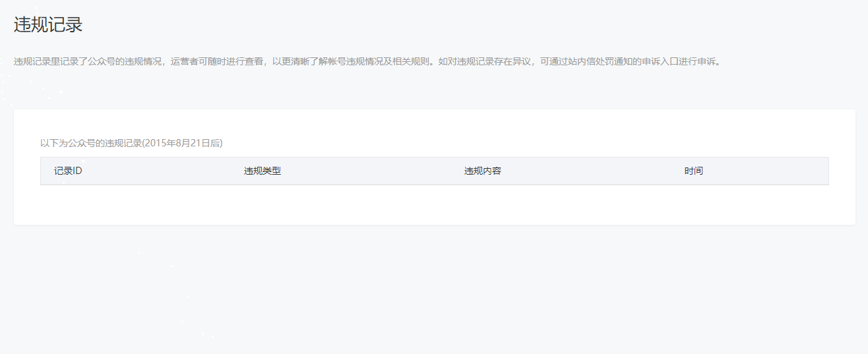Select the 违规内容 column header
This screenshot has width=868, height=354.
pos(483,171)
